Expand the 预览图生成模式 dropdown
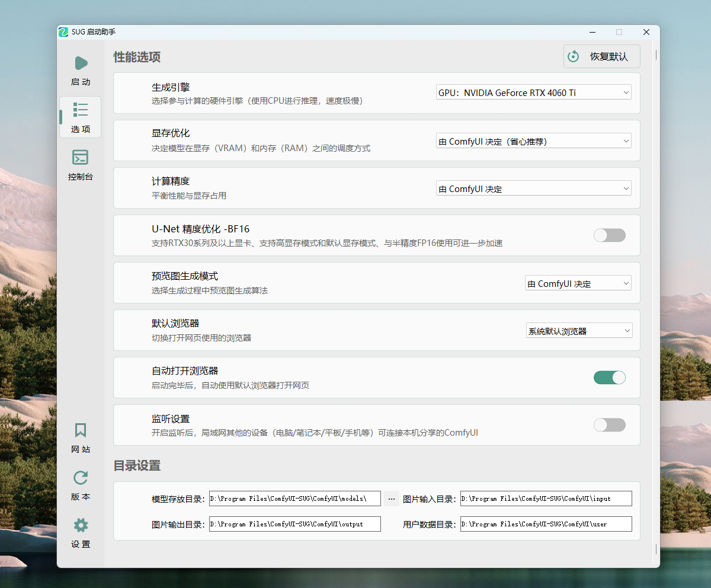This screenshot has height=588, width=711. coord(578,283)
